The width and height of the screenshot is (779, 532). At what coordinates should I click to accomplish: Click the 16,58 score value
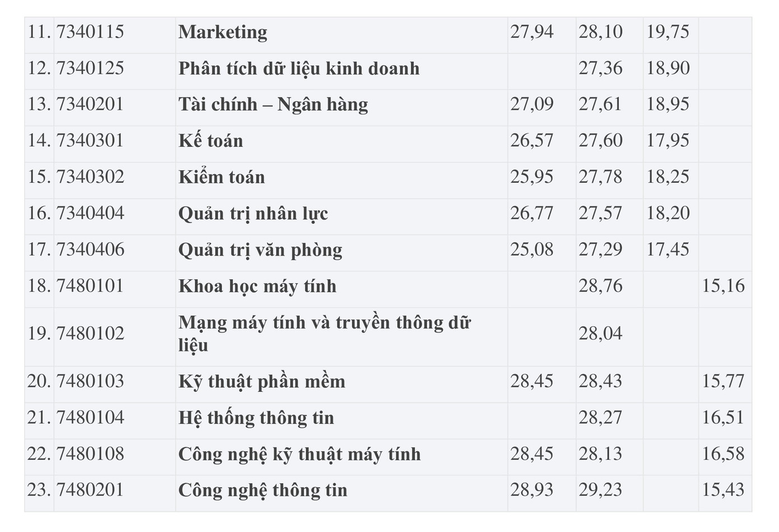tap(724, 454)
